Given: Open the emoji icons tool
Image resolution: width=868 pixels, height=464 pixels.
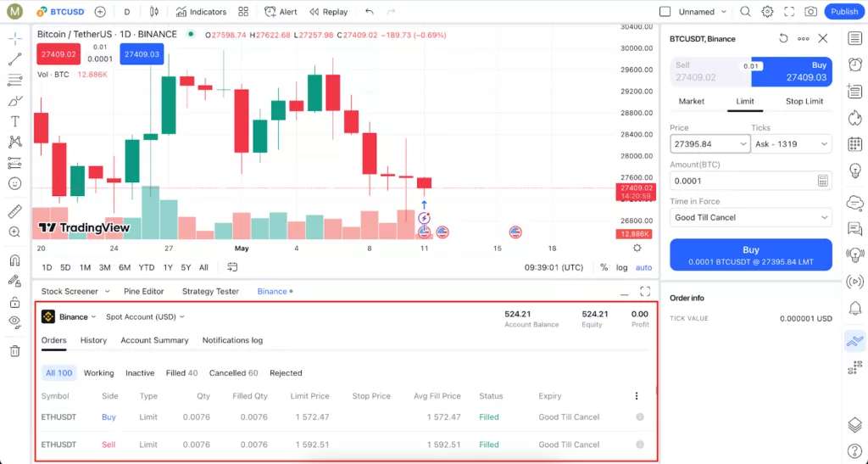Looking at the screenshot, I should 15,183.
